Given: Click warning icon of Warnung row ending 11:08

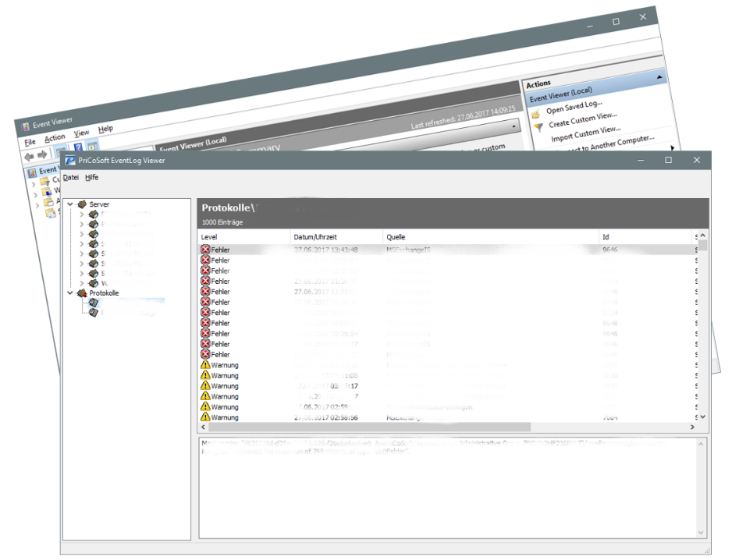Looking at the screenshot, I should [205, 375].
